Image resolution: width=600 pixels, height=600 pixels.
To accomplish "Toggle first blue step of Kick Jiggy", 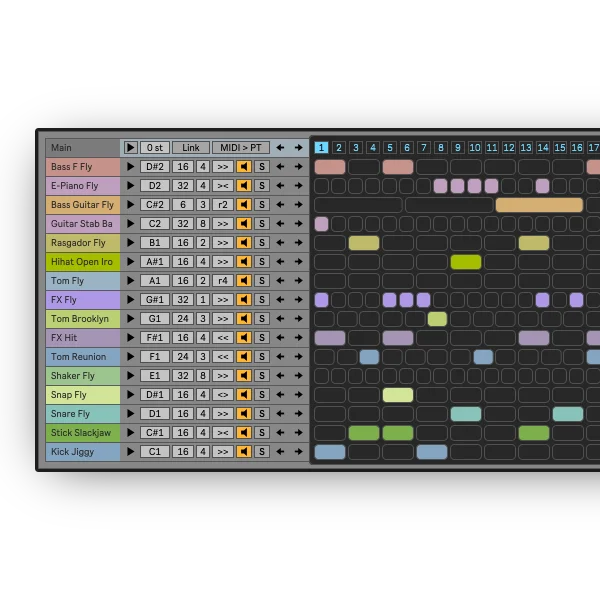I will [330, 452].
